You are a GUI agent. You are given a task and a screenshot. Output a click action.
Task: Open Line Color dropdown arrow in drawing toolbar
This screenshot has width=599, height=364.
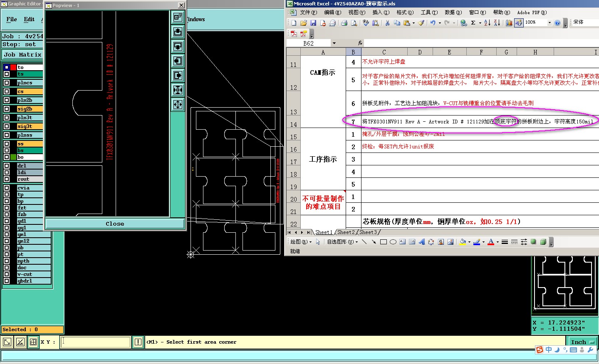coord(483,242)
